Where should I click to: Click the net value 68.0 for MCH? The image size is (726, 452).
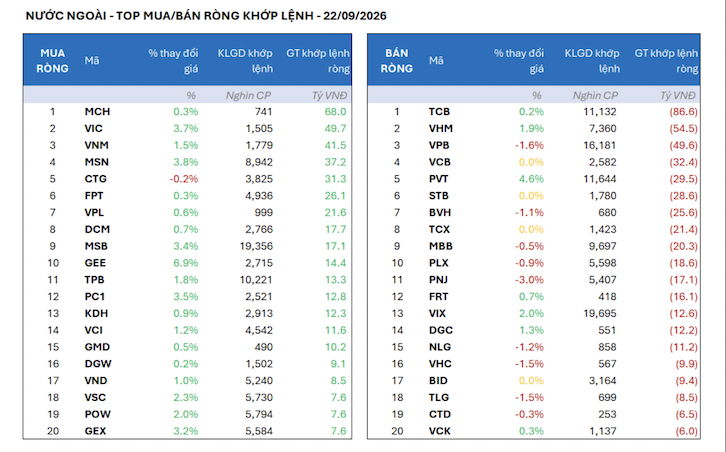(x=335, y=112)
